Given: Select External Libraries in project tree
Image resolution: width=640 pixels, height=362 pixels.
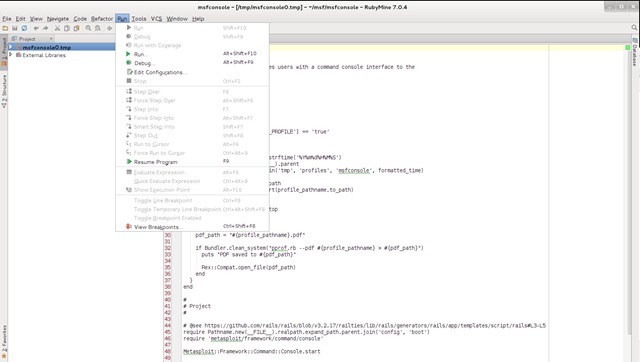Looking at the screenshot, I should click(44, 55).
